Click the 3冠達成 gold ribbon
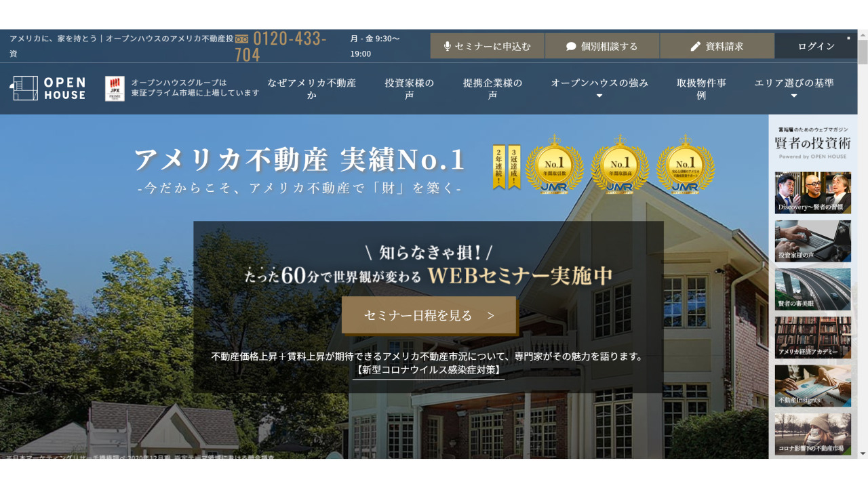868x488 pixels. pos(515,167)
